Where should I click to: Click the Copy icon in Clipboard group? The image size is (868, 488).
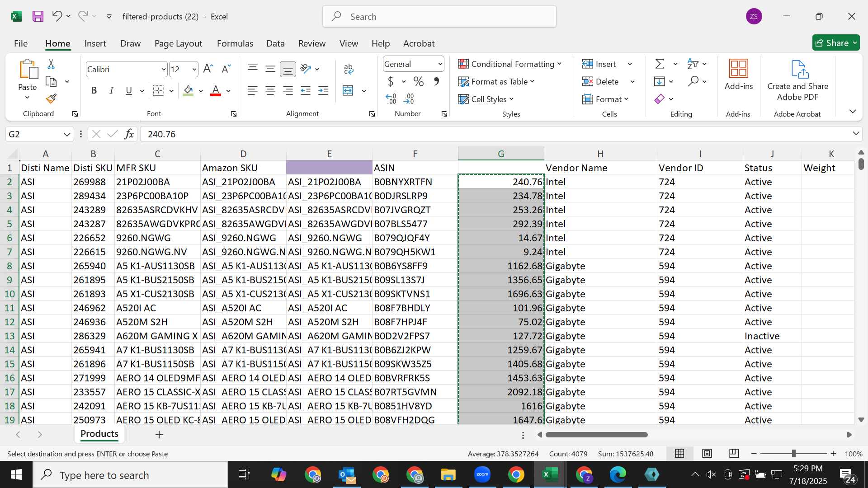coord(51,82)
